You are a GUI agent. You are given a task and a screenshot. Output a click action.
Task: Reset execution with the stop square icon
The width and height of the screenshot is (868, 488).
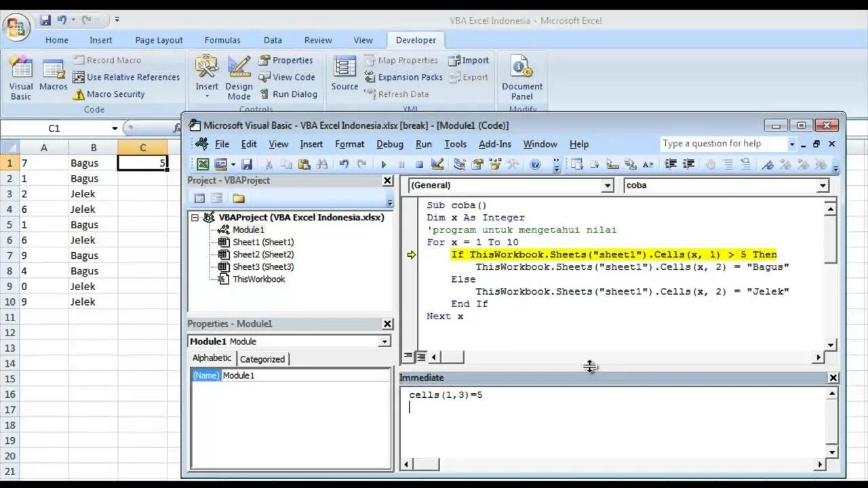[x=419, y=164]
